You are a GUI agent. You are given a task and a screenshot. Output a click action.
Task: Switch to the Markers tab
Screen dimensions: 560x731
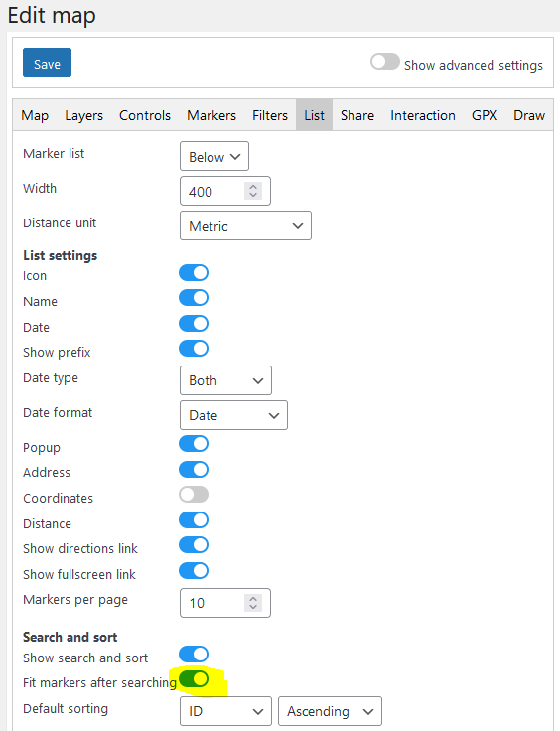(211, 115)
